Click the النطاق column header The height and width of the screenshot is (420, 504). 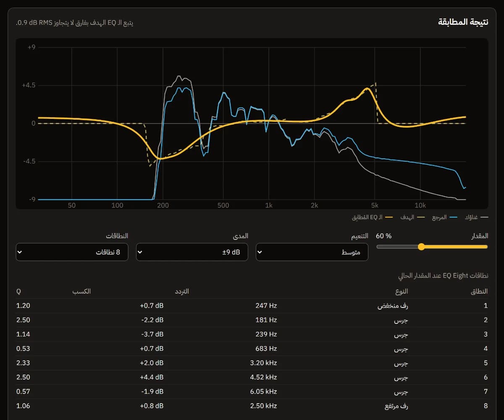coord(479,291)
